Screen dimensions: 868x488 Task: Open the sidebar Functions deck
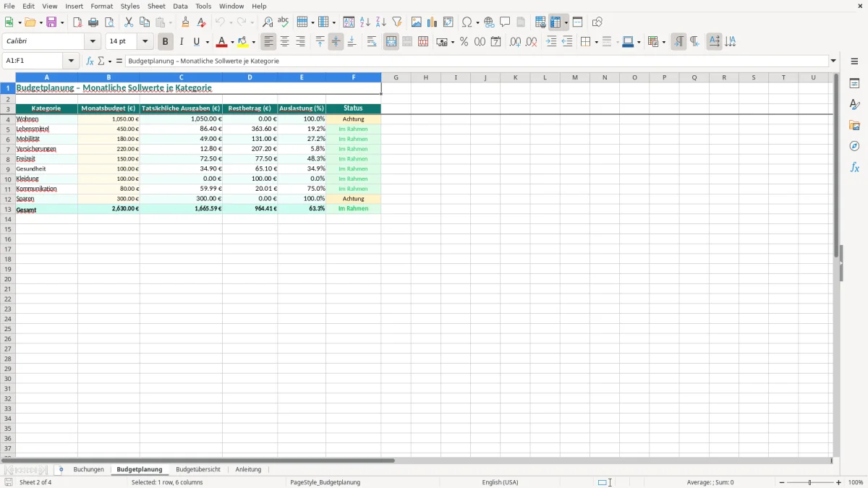click(854, 167)
